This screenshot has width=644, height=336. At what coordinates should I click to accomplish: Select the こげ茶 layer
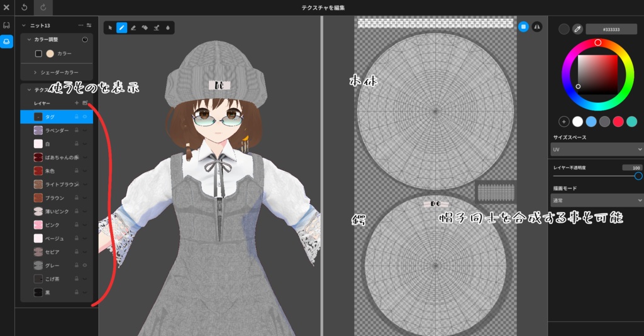(57, 279)
